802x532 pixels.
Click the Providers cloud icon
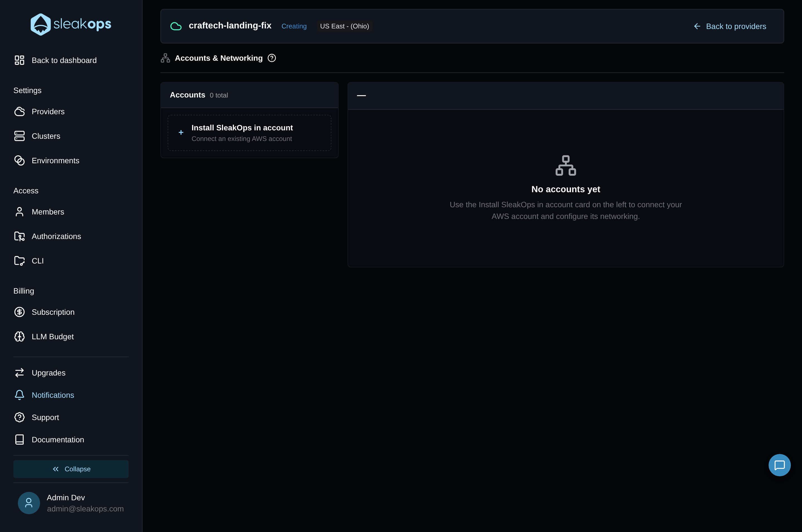[19, 112]
